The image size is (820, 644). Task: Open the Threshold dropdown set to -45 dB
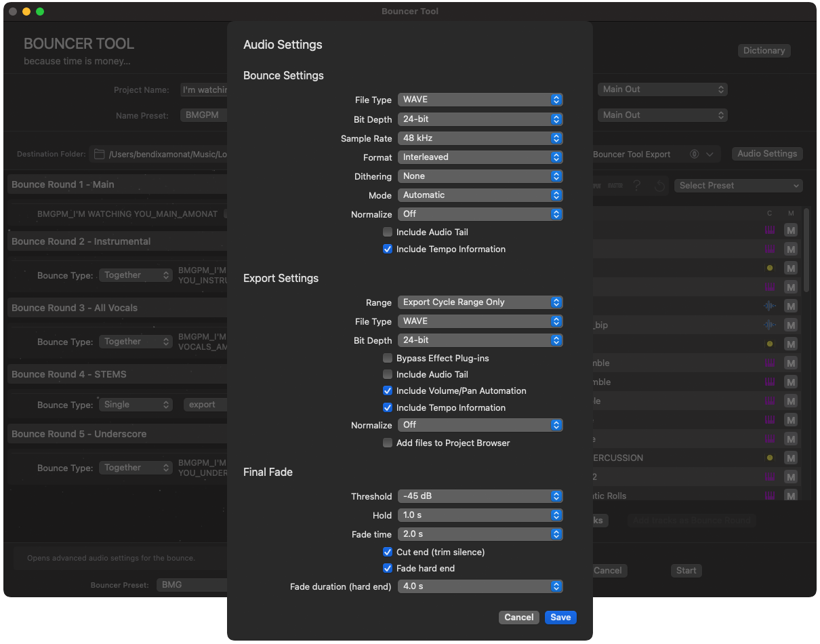(480, 496)
